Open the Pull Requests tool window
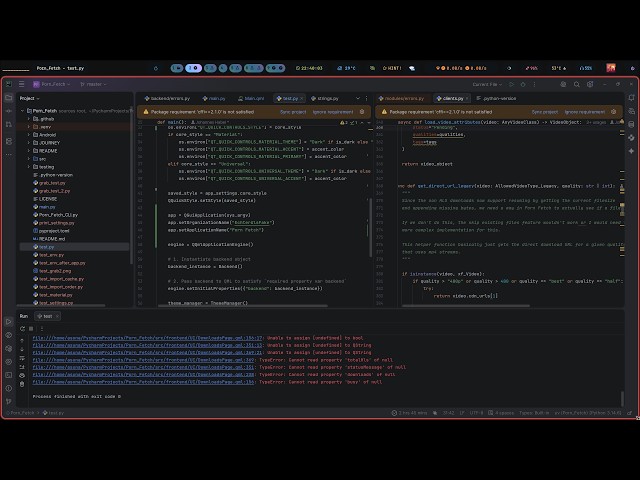The height and width of the screenshot is (480, 640). [9, 124]
